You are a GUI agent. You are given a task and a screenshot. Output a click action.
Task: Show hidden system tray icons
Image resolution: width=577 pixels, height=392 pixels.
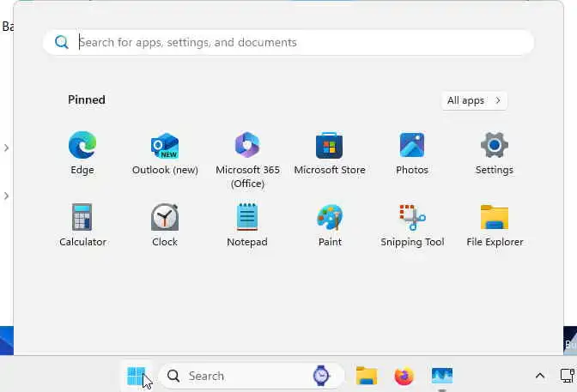540,376
